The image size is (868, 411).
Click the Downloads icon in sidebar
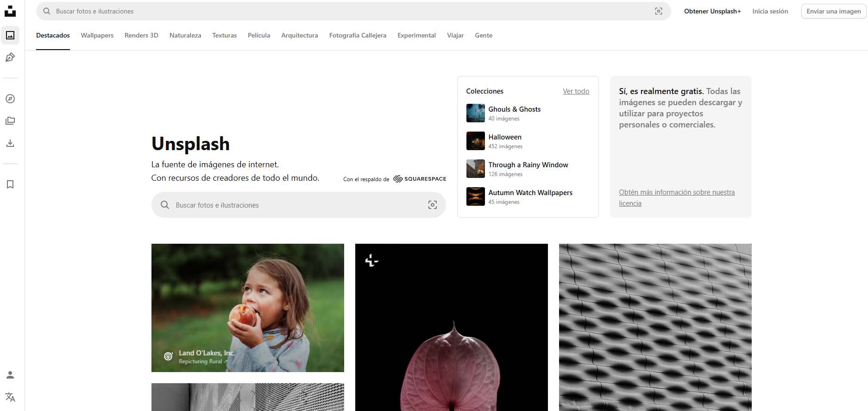(10, 143)
